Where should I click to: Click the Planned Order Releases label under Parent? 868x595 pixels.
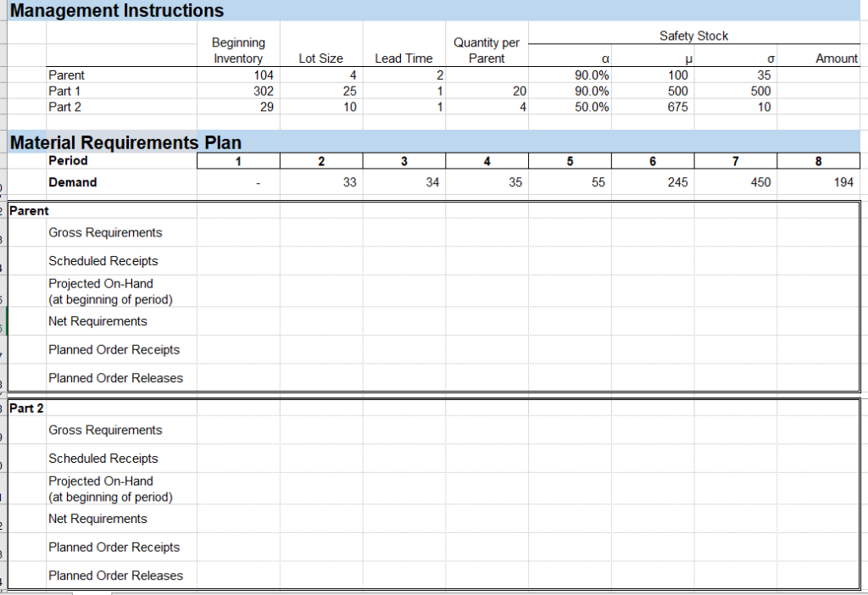(114, 377)
